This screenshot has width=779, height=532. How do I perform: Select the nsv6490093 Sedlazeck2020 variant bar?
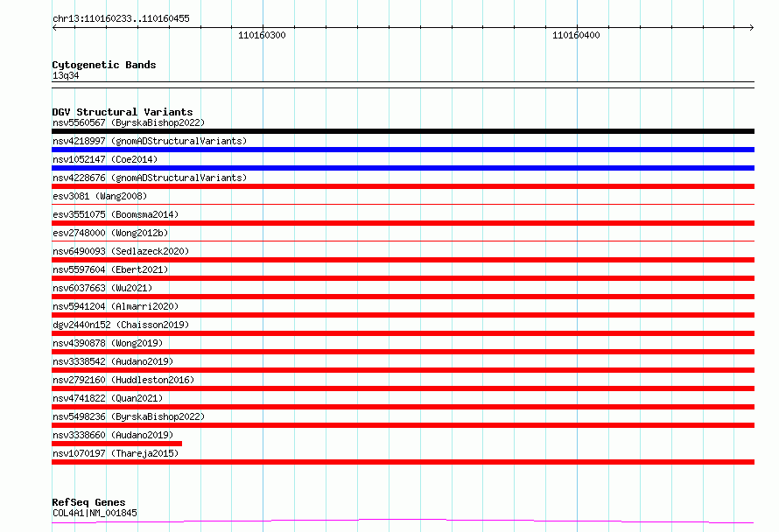pyautogui.click(x=403, y=260)
